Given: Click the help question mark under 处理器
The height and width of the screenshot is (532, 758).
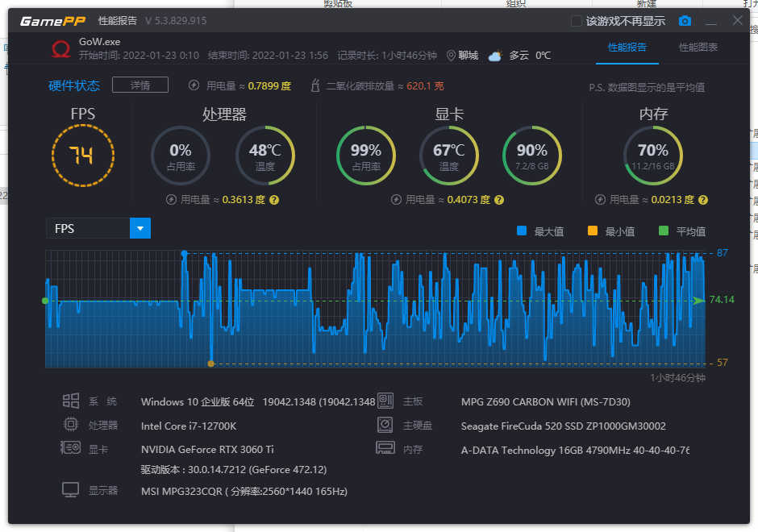Looking at the screenshot, I should [274, 200].
